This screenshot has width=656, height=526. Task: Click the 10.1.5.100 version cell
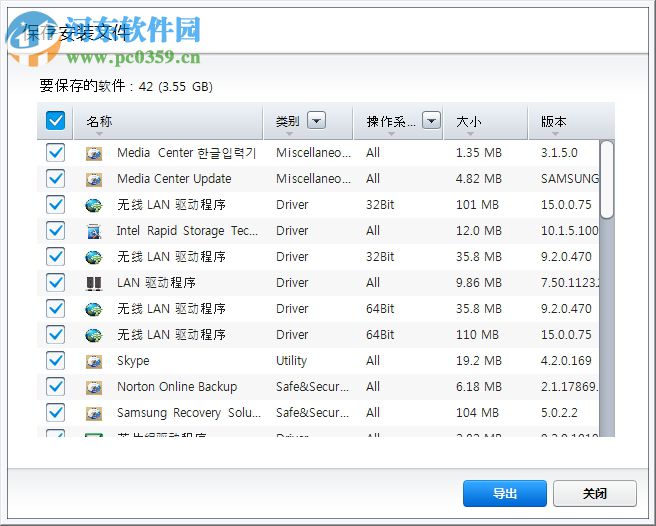(x=569, y=231)
